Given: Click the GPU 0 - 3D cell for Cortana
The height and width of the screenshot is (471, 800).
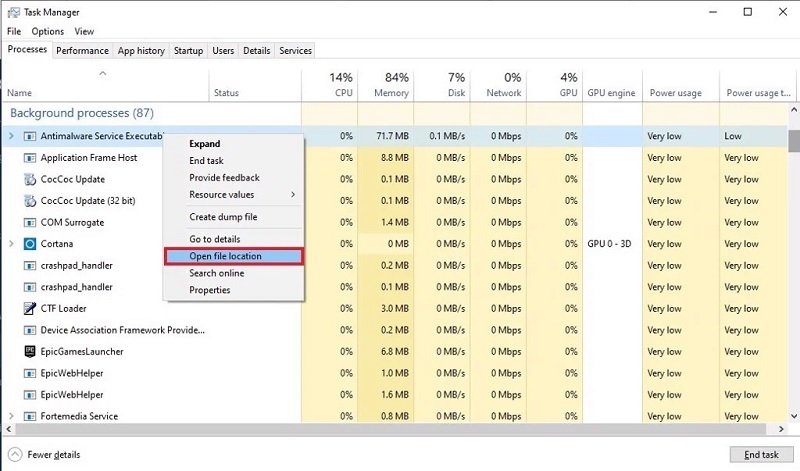Looking at the screenshot, I should (609, 244).
